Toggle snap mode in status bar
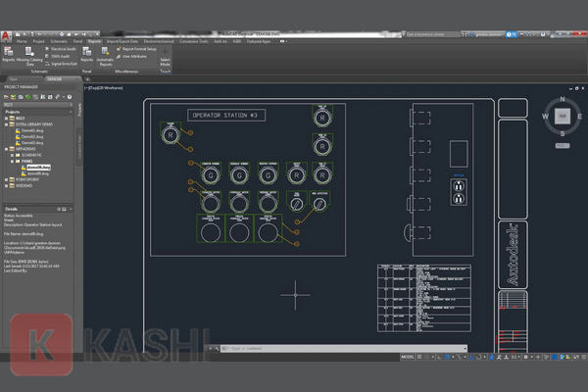 pyautogui.click(x=426, y=357)
